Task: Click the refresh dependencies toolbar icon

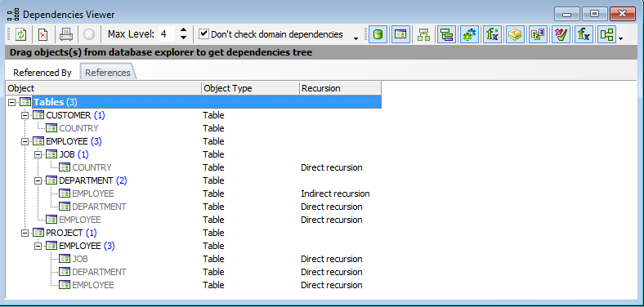Action: click(20, 34)
